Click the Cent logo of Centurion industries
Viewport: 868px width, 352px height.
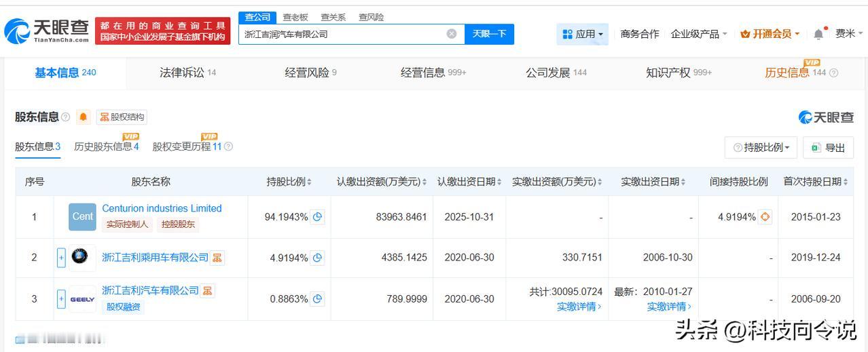click(82, 216)
